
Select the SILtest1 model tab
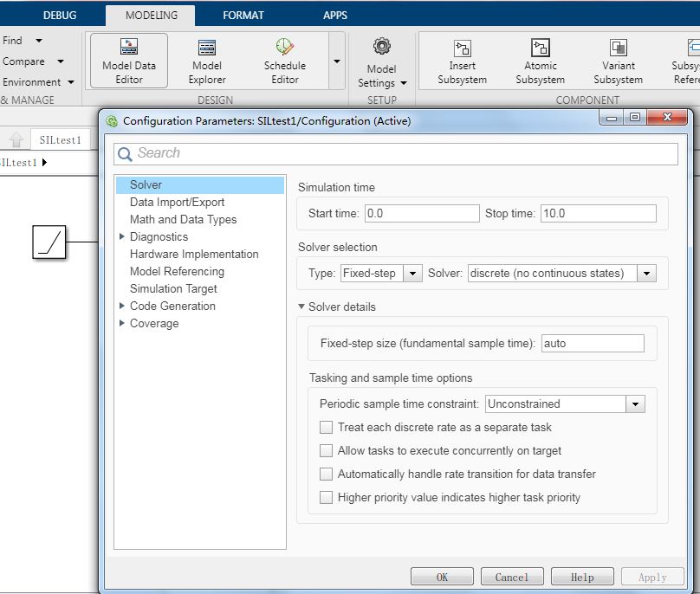61,139
